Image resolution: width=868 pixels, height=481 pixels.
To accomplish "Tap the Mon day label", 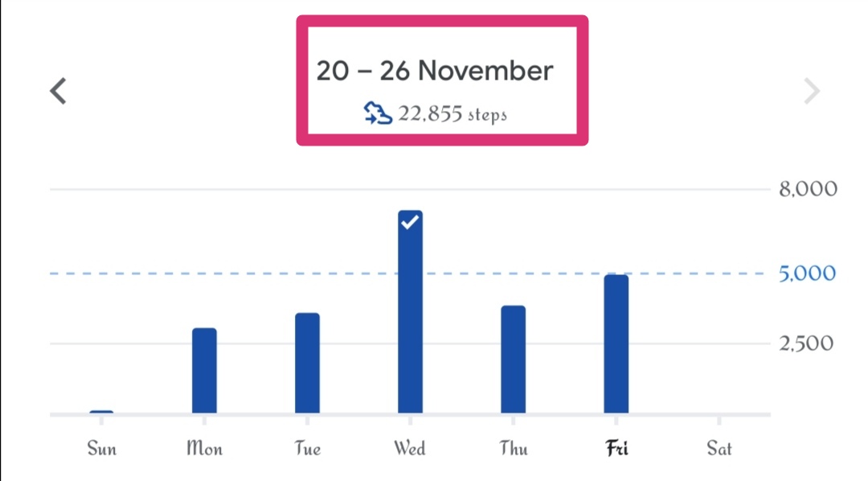I will coord(204,448).
